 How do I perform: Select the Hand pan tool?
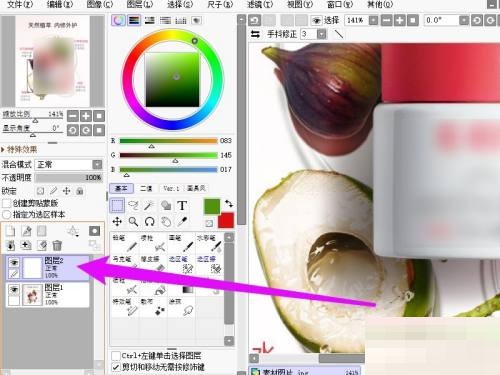tap(166, 221)
